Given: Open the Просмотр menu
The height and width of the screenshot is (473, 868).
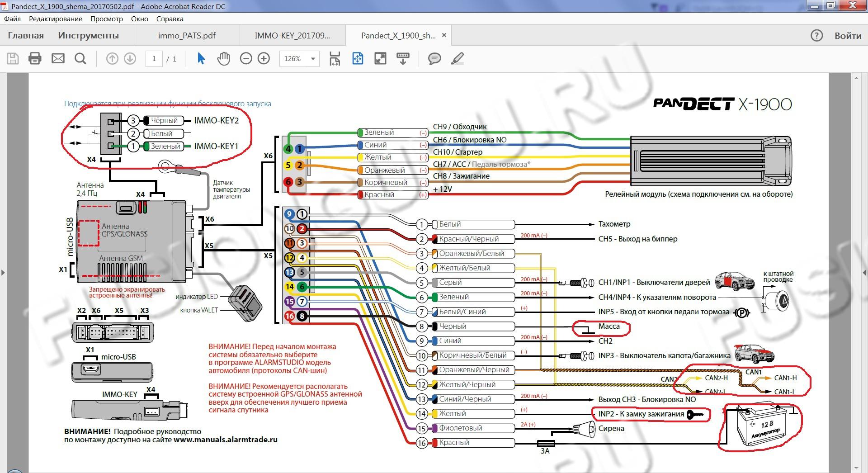Looking at the screenshot, I should pos(107,19).
